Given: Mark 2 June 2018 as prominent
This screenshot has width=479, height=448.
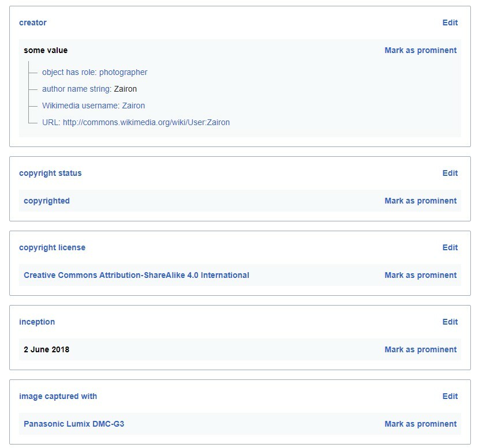Looking at the screenshot, I should [x=420, y=349].
